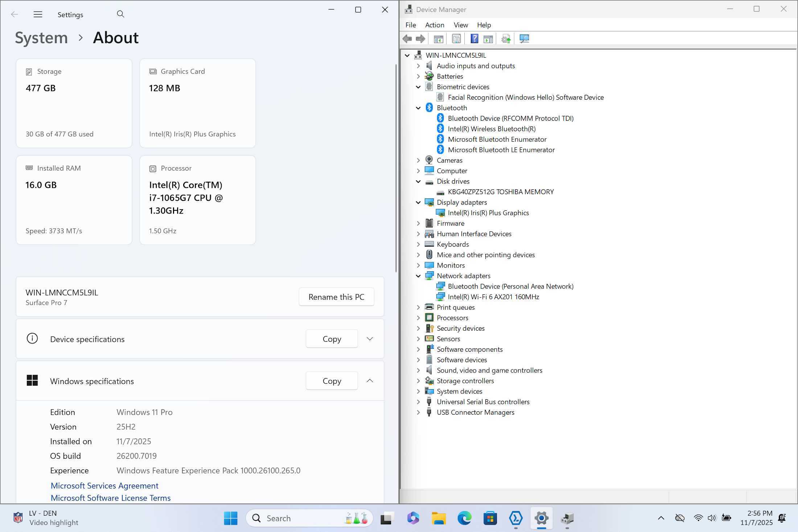798x532 pixels.
Task: Open the View menu in Device Manager
Action: click(461, 25)
